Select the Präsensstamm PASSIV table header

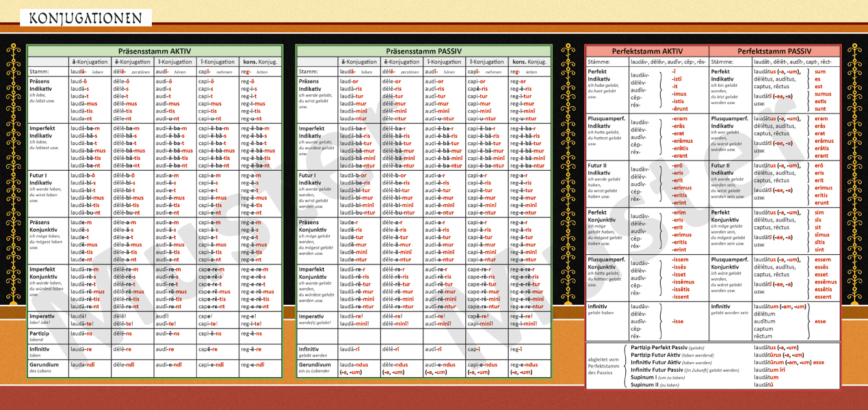(423, 51)
